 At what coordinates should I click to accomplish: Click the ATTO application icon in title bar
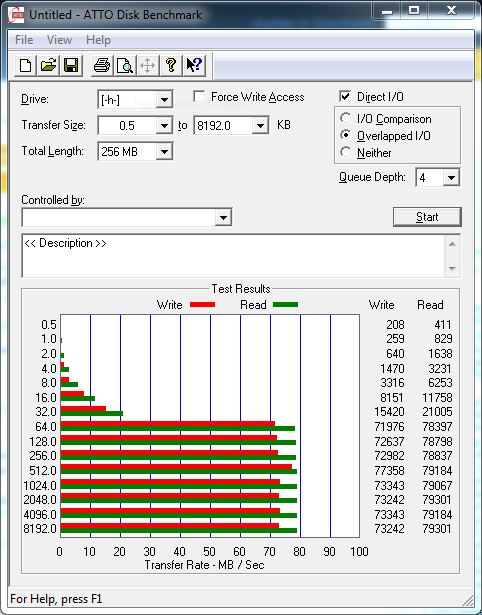[16, 15]
